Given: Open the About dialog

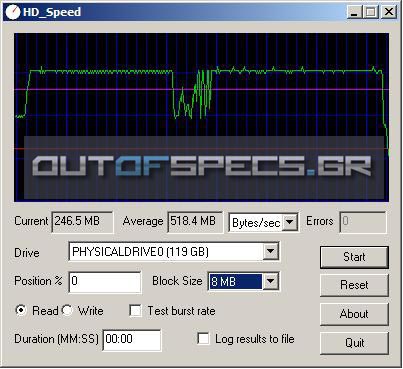Looking at the screenshot, I should (354, 314).
